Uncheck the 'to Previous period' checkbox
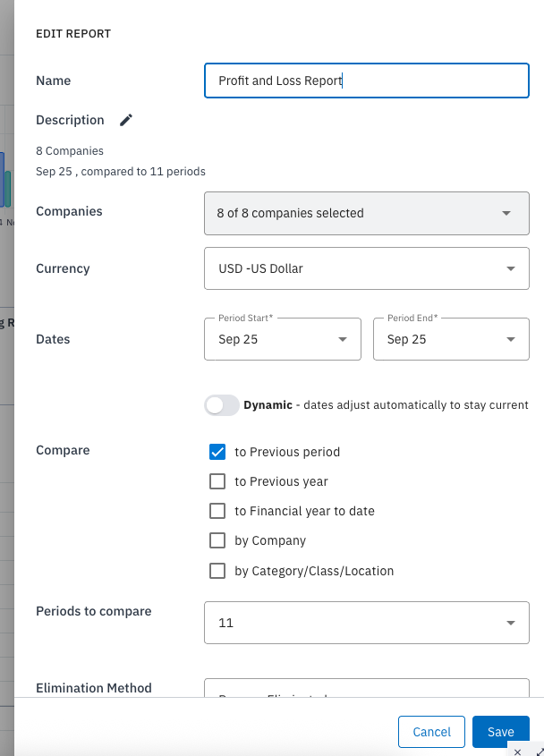This screenshot has height=756, width=544. (217, 452)
